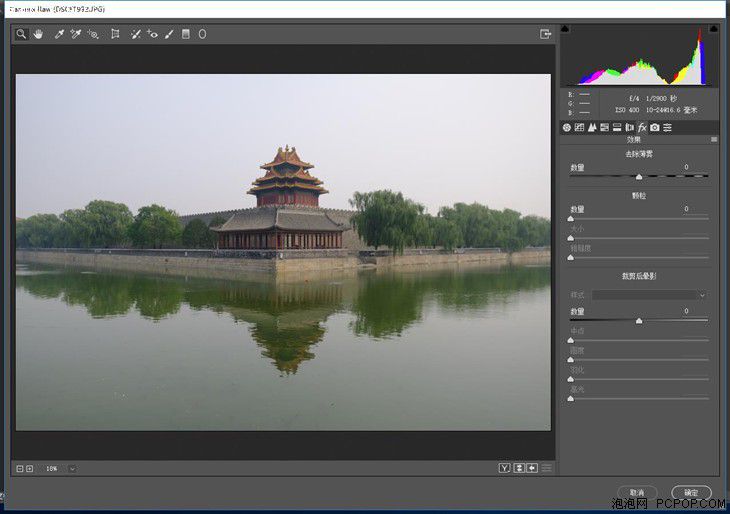This screenshot has height=514, width=730.
Task: Click the Forbidden City photo preview
Action: pyautogui.click(x=283, y=252)
